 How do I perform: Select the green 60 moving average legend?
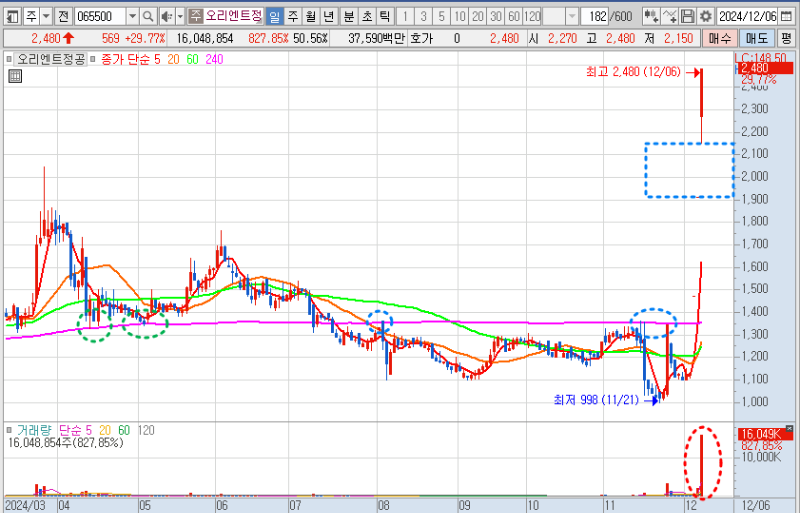192,60
